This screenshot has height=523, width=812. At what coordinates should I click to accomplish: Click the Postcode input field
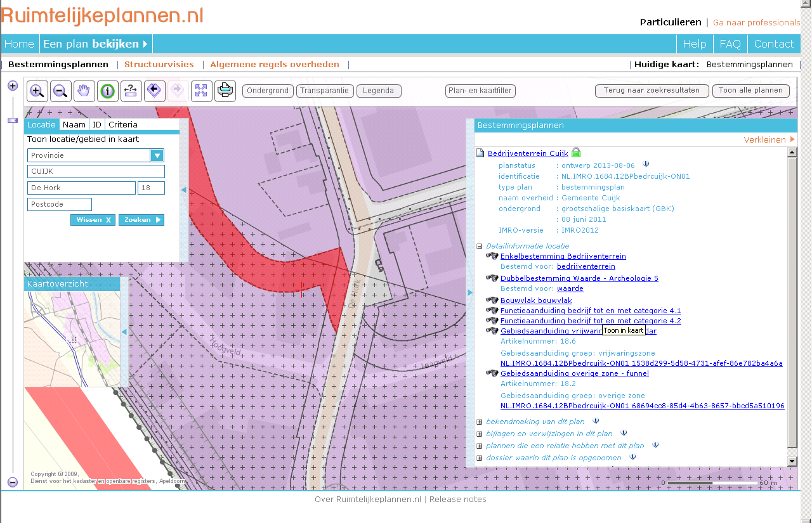point(60,204)
